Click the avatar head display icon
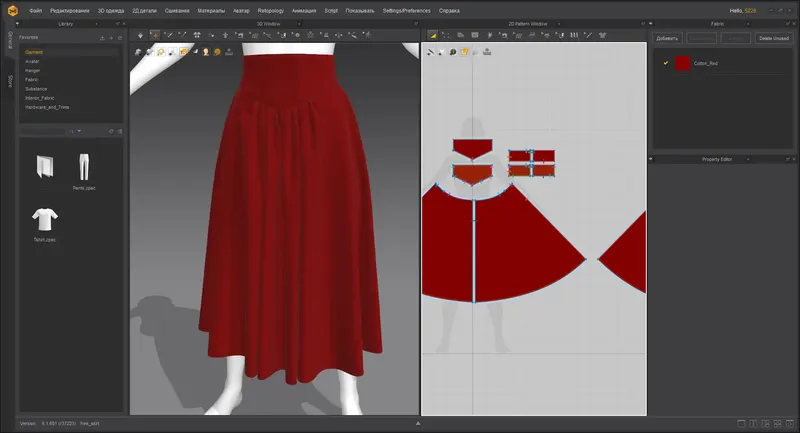800x433 pixels. pos(206,51)
